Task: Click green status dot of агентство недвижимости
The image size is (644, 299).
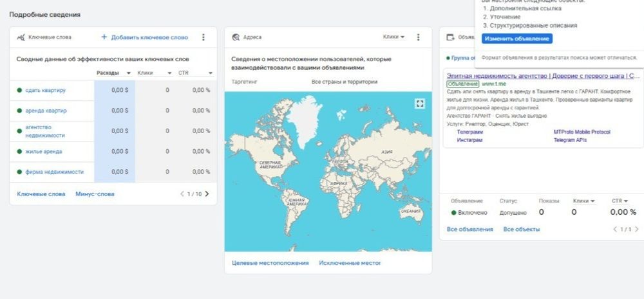Action: point(19,131)
